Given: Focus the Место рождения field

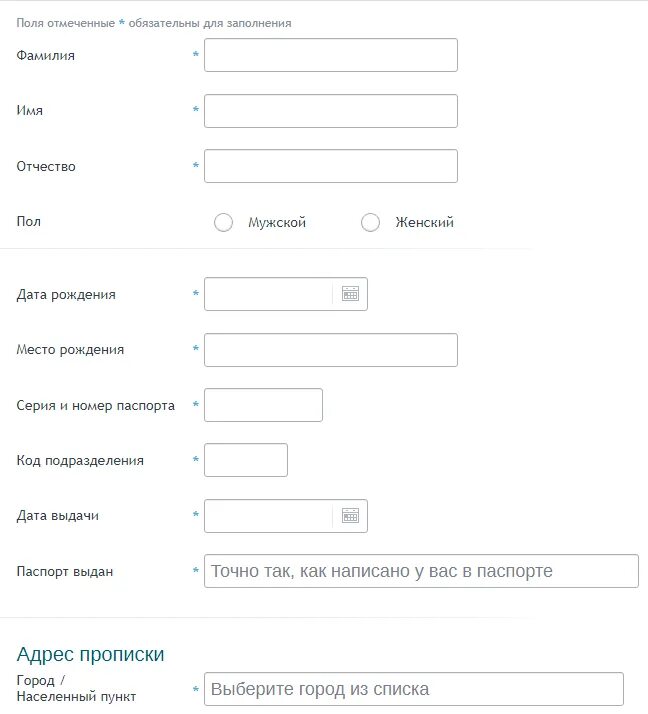Looking at the screenshot, I should pos(331,350).
